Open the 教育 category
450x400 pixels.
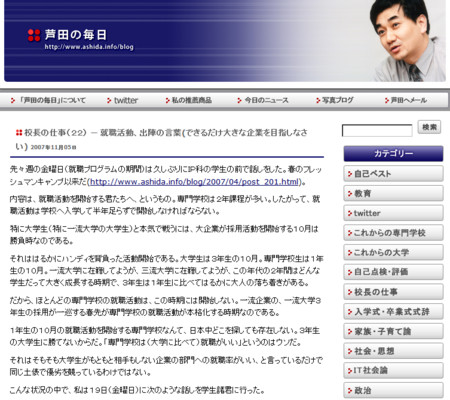tap(393, 193)
